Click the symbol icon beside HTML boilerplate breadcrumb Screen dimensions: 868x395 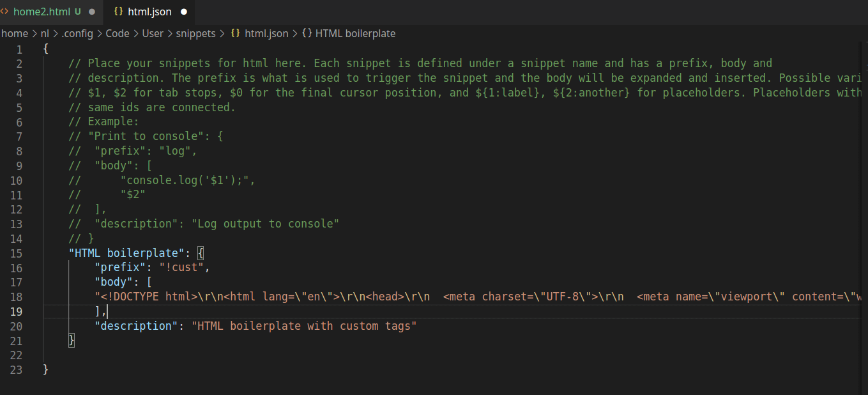307,33
